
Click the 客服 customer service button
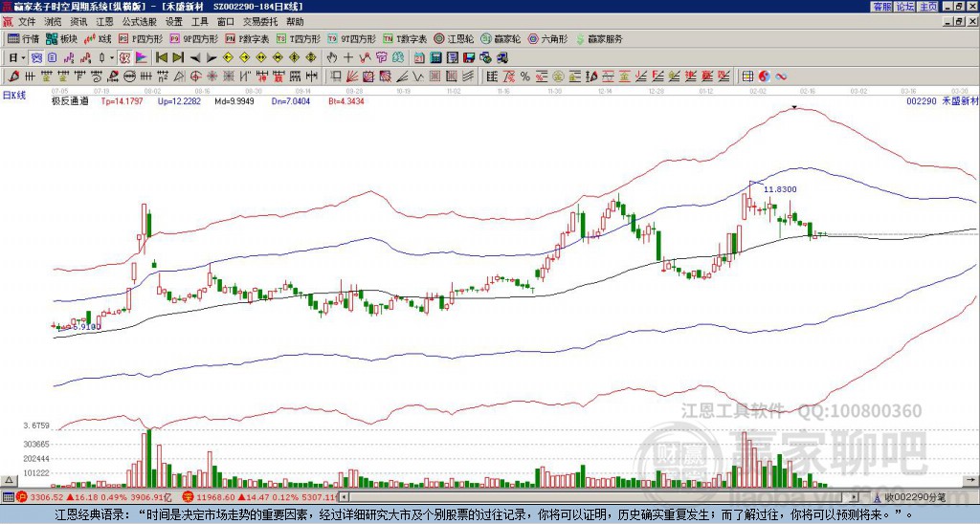pyautogui.click(x=881, y=7)
